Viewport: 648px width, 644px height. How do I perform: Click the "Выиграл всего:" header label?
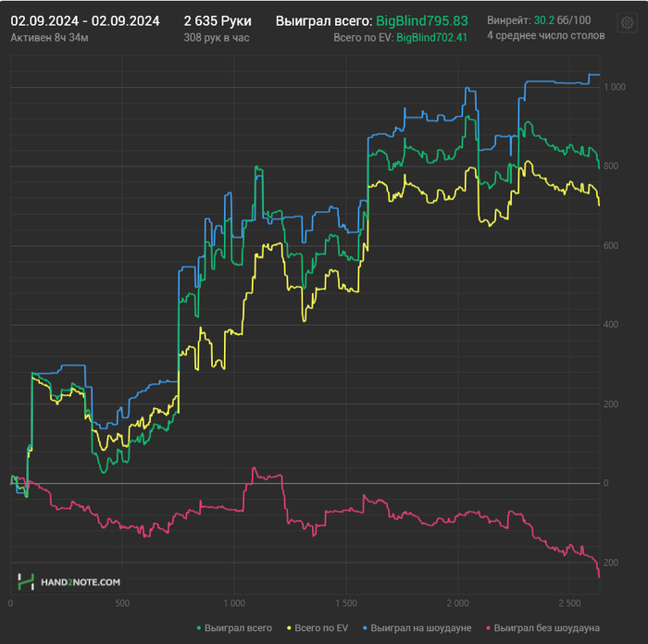[x=324, y=21]
